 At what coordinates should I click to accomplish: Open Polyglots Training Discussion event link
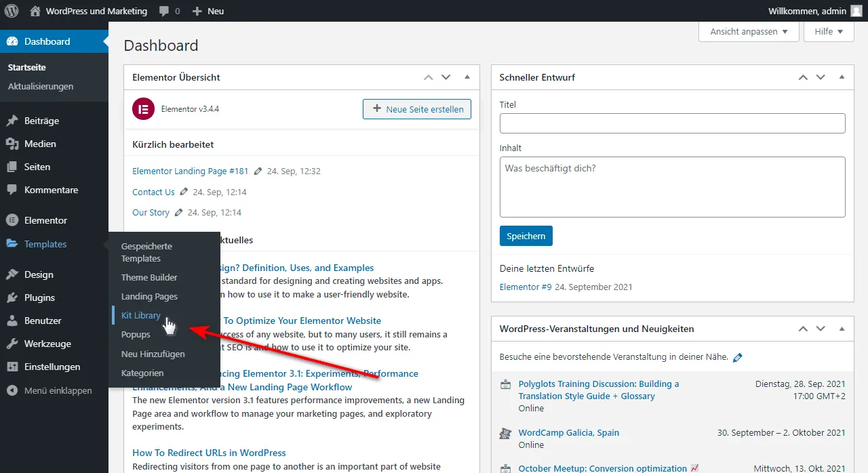pos(599,390)
